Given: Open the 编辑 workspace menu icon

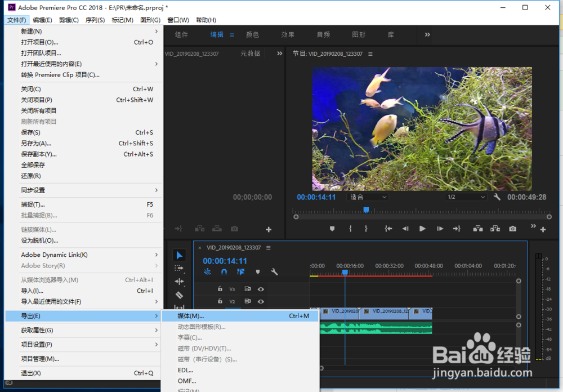Looking at the screenshot, I should [232, 35].
